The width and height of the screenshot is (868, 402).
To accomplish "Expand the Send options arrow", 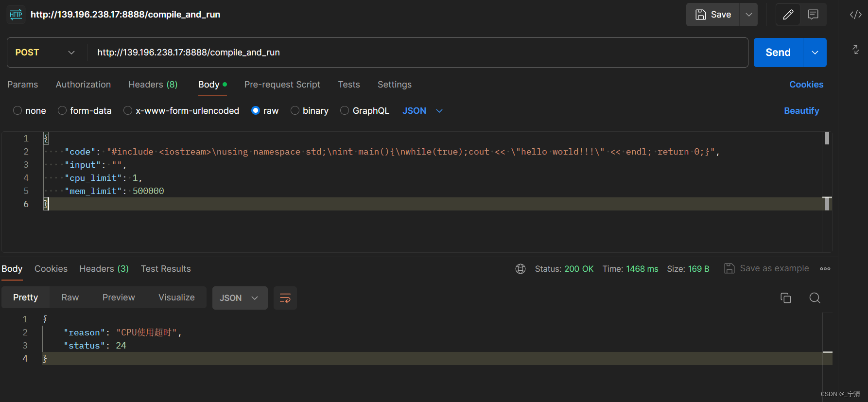I will (815, 52).
